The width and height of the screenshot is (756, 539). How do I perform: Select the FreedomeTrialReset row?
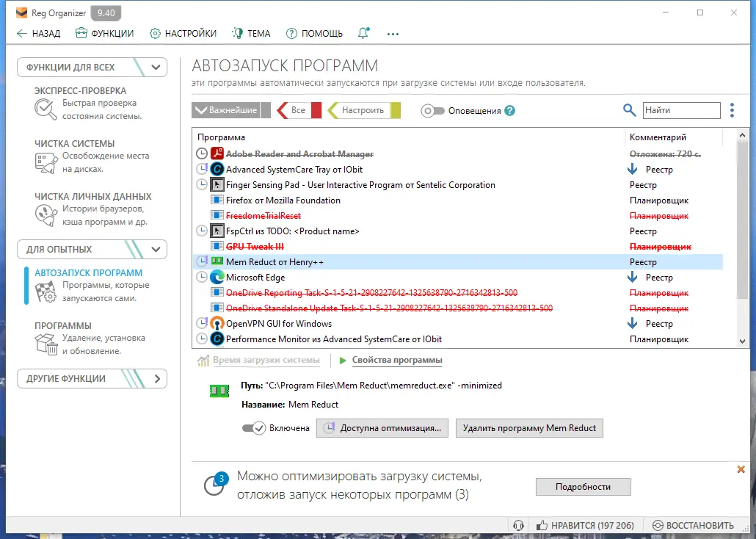click(x=457, y=215)
